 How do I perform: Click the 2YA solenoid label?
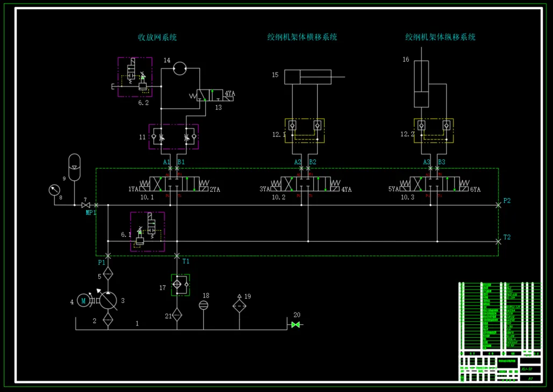click(215, 190)
